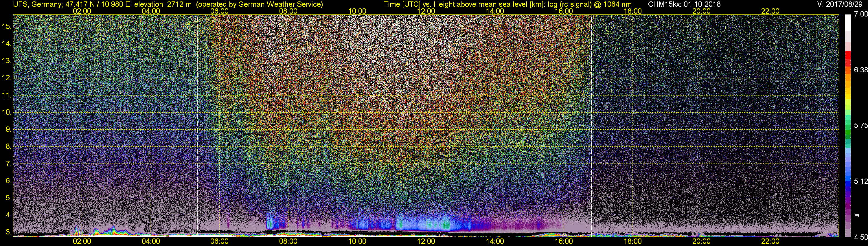
Task: Click the '20:00' label on the bottom time axis
Action: [702, 241]
